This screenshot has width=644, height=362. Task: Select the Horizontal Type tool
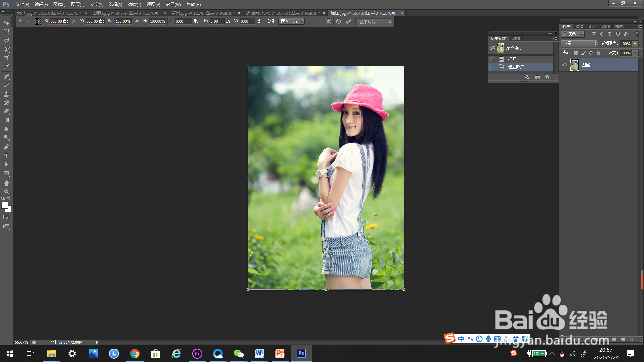click(6, 156)
